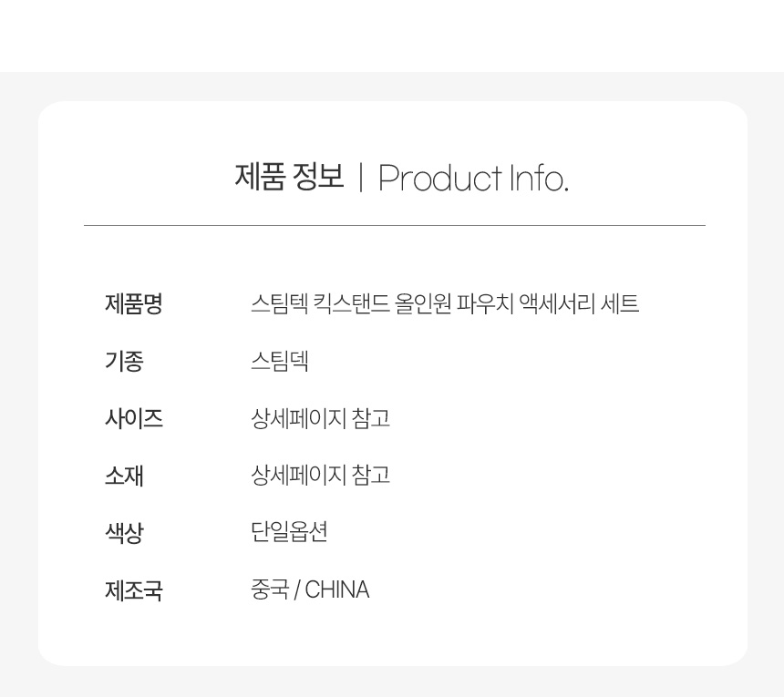The width and height of the screenshot is (784, 697).
Task: Click the 제품 정보 heading text
Action: tap(290, 177)
